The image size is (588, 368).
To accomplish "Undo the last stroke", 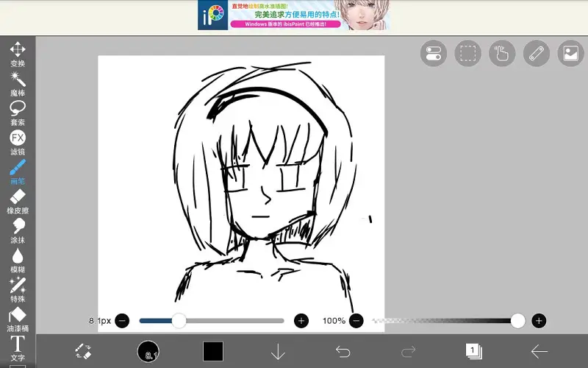I will click(x=343, y=352).
